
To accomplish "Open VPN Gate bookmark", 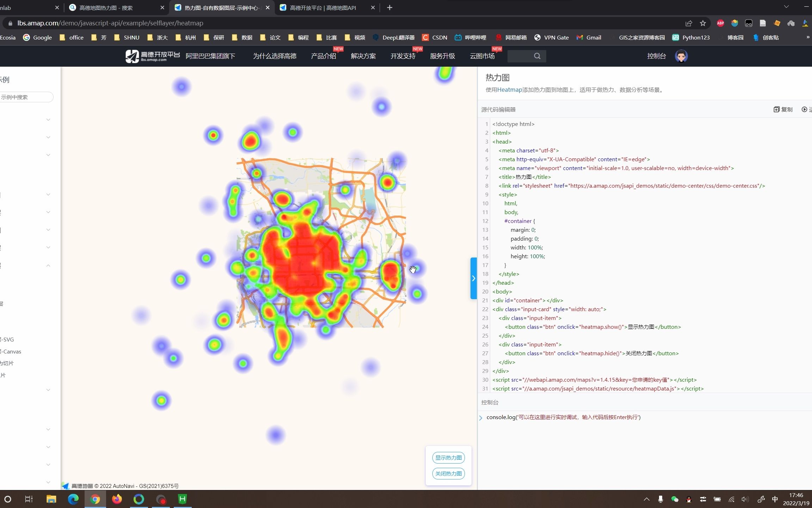I will [551, 37].
